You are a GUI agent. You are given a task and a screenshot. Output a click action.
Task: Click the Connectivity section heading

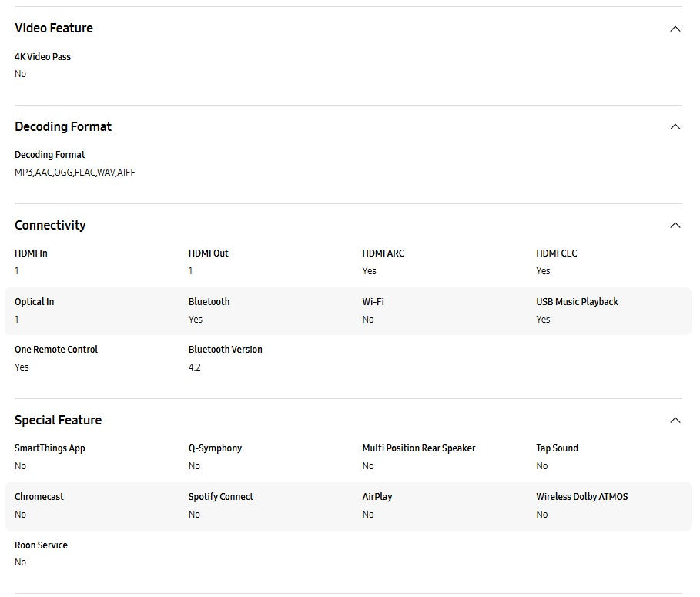tap(50, 225)
